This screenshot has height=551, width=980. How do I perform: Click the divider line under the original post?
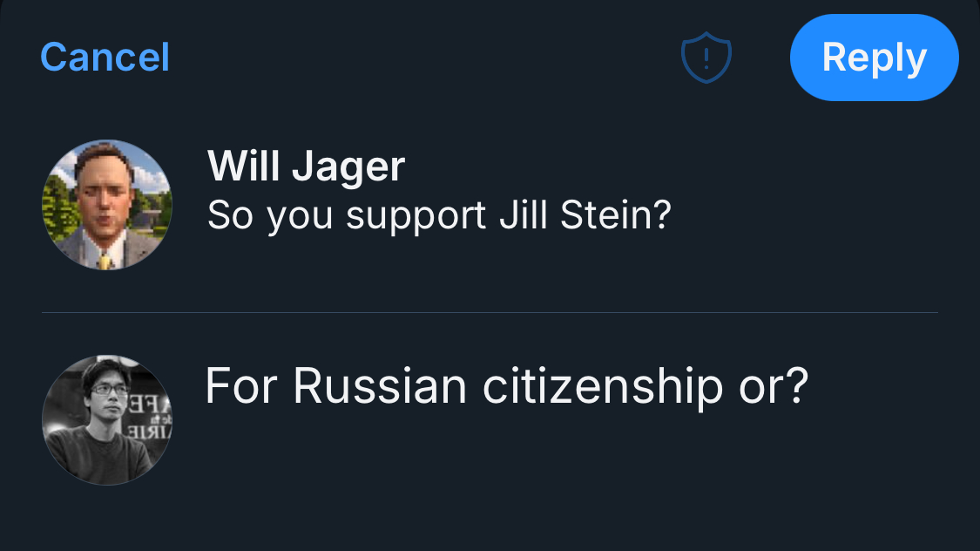pos(490,312)
